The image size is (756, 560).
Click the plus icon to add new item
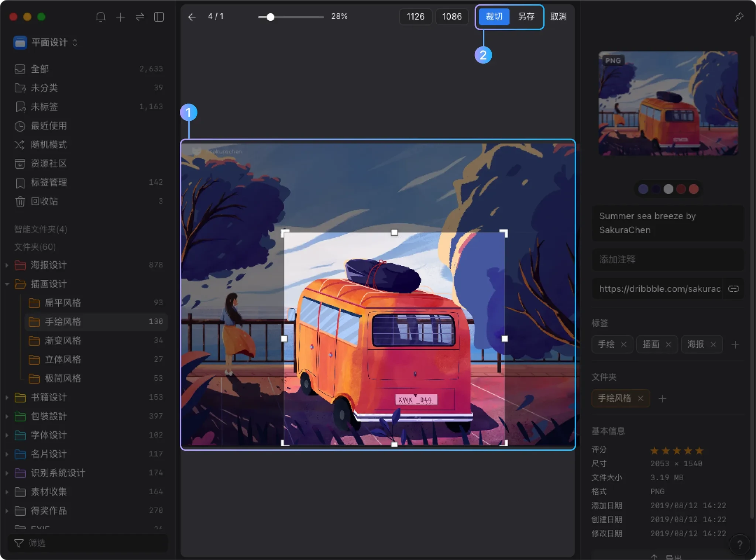tap(120, 17)
